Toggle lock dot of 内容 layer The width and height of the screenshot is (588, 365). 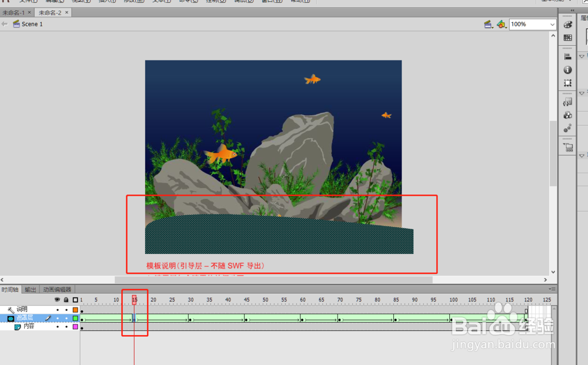[x=66, y=327]
